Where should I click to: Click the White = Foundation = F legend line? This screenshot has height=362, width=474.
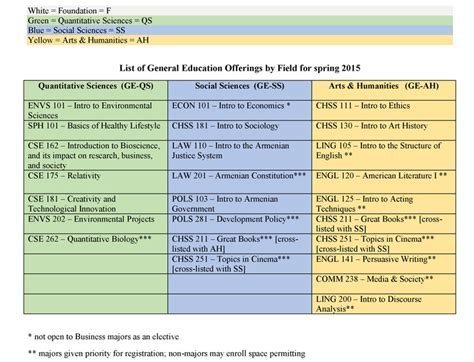point(240,11)
